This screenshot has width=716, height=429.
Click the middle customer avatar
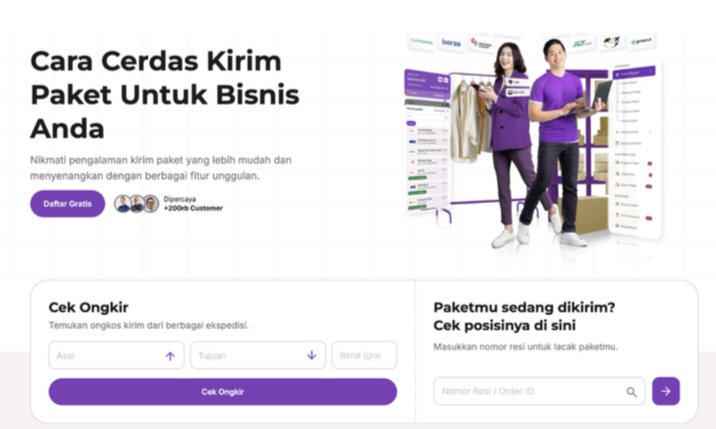137,204
